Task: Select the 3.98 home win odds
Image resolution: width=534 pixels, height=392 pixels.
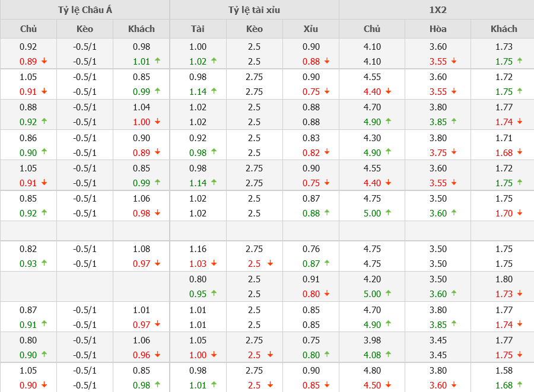Action: point(372,340)
